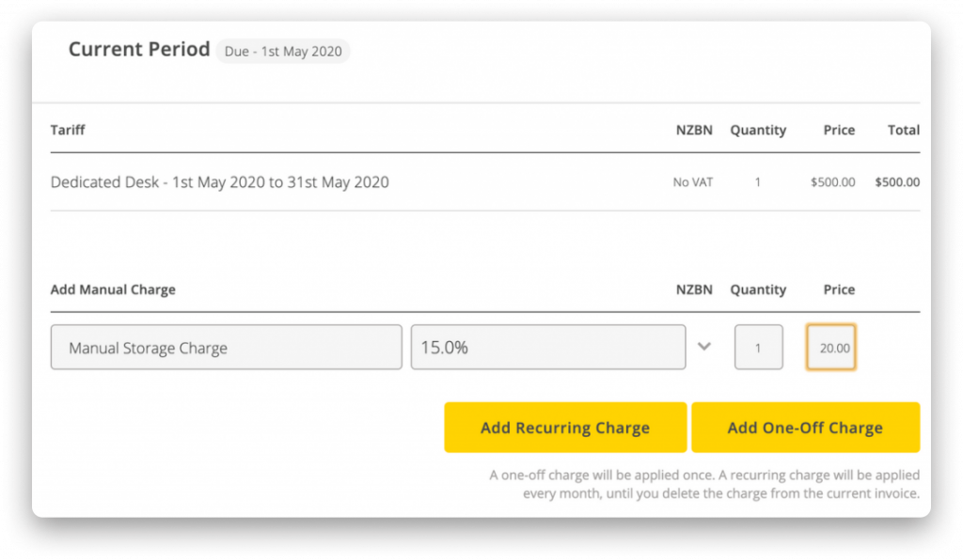Click the Dedicated Desk quantity value 1
The height and width of the screenshot is (560, 963).
758,182
